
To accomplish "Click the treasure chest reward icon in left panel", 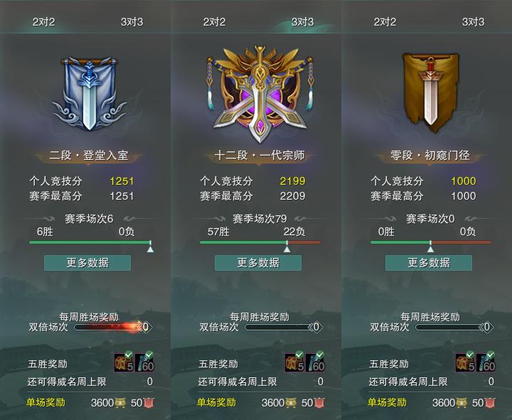I will coord(124,362).
